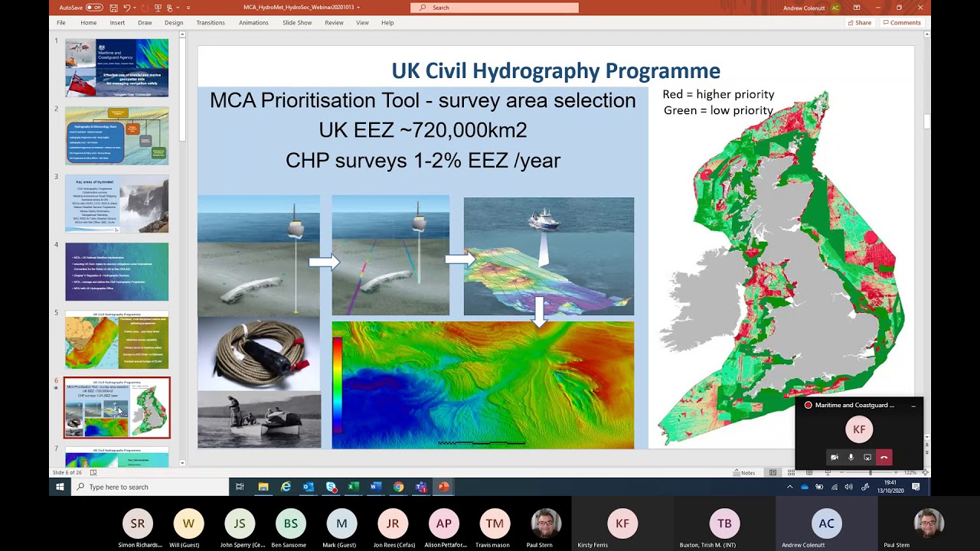Screen dimensions: 980x551
Task: Open File Explorer from taskbar
Action: pyautogui.click(x=263, y=487)
